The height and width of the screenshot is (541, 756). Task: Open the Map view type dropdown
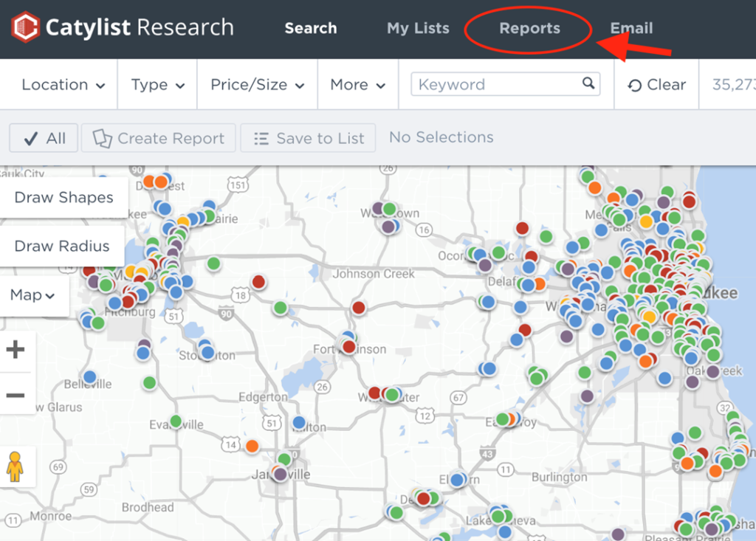(x=32, y=295)
